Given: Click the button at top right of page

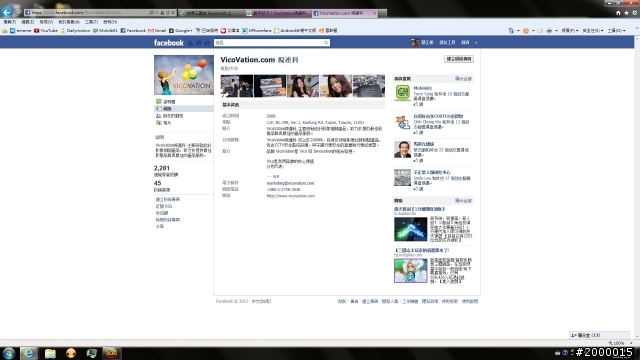Looking at the screenshot, I should pyautogui.click(x=459, y=59).
